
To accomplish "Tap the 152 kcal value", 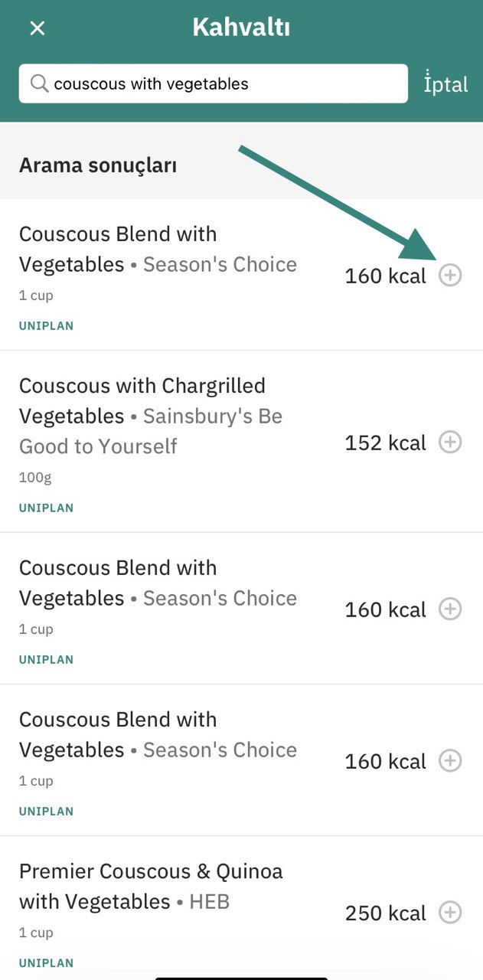I will (x=386, y=443).
